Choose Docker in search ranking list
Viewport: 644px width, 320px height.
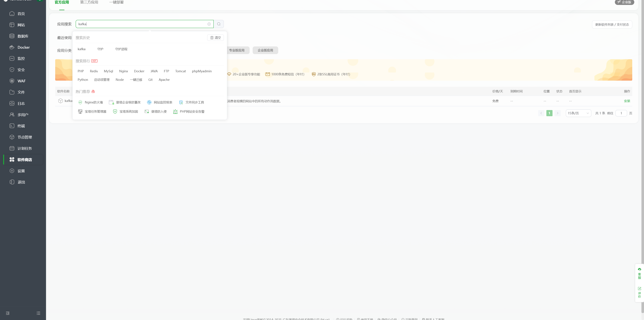[139, 71]
